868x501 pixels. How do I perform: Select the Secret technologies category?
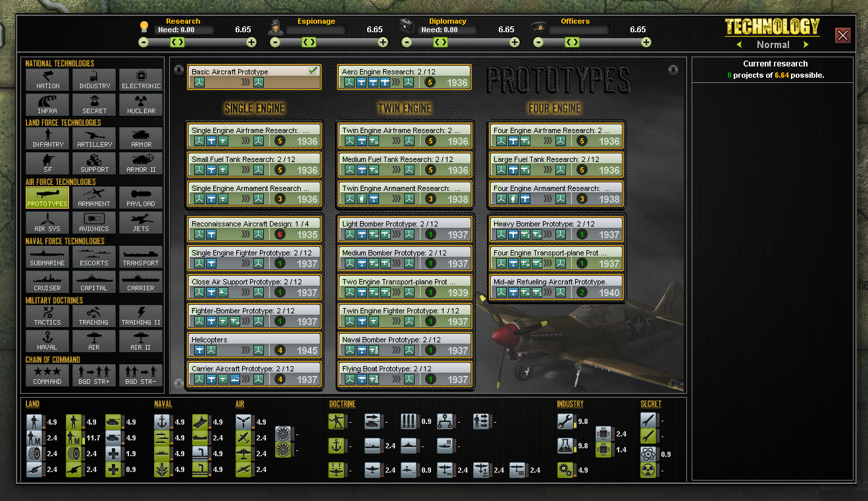coord(94,105)
